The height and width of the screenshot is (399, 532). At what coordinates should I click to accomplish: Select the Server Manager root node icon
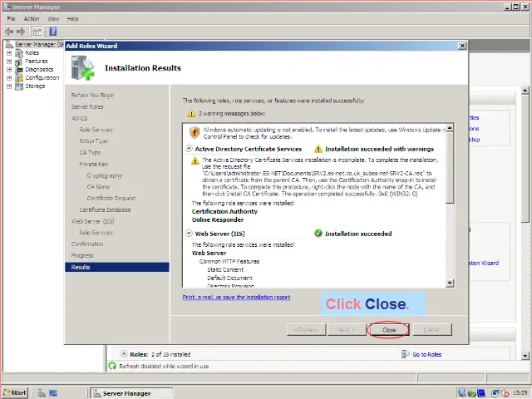pos(9,44)
